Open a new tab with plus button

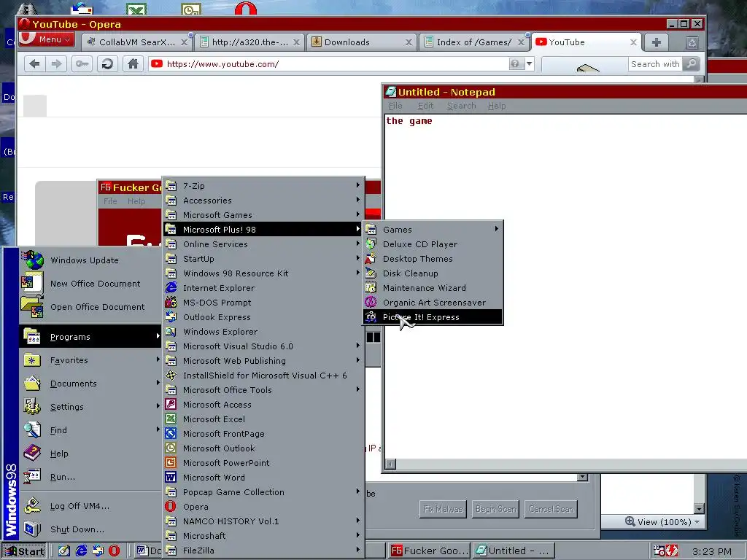656,42
